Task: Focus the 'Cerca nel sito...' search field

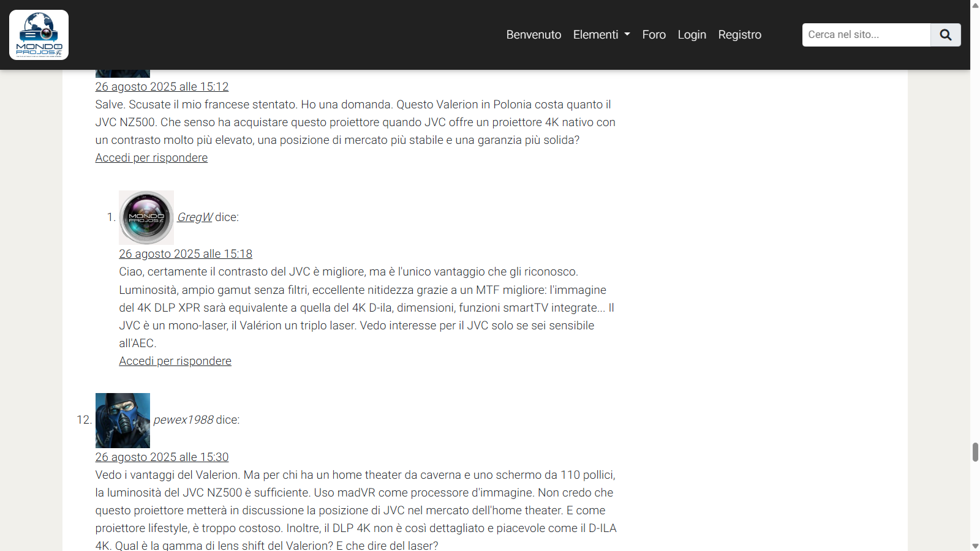Action: pyautogui.click(x=866, y=35)
